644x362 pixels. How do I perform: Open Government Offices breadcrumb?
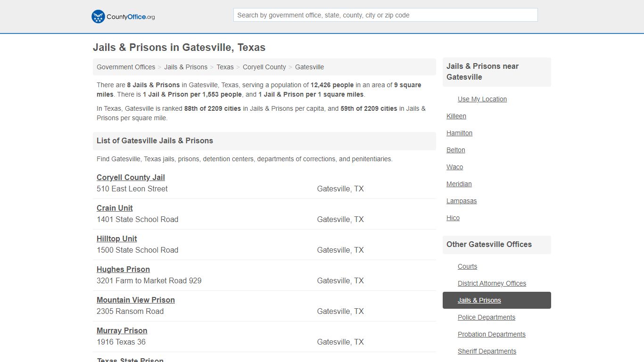(x=126, y=67)
